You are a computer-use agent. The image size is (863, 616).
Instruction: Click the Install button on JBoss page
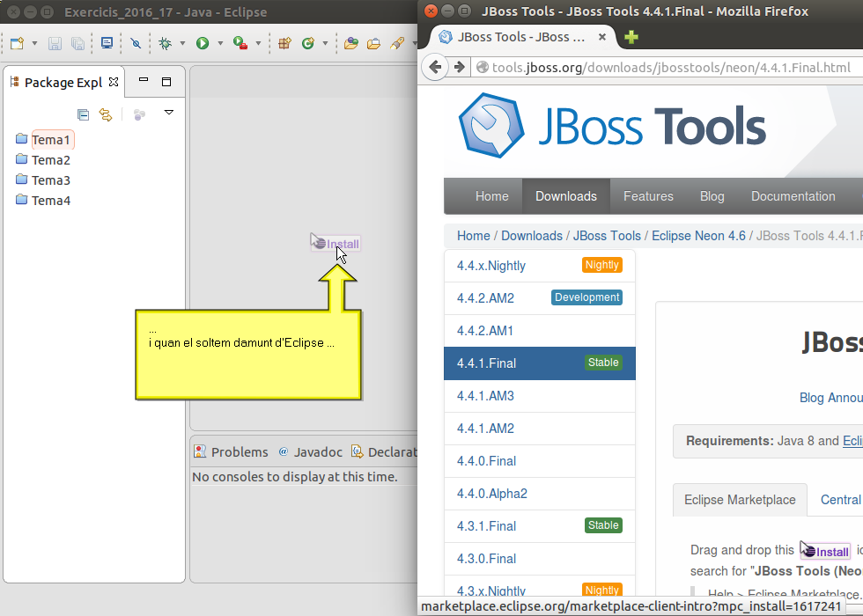(826, 551)
